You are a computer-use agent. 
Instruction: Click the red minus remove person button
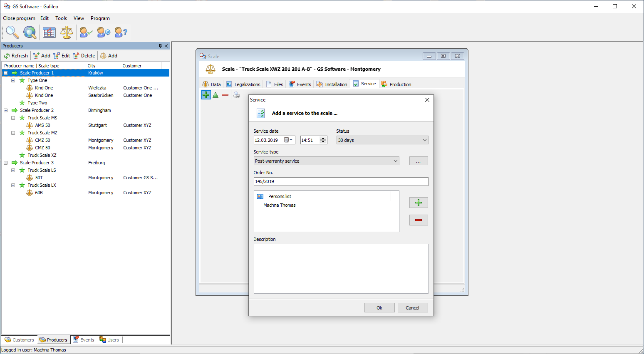(419, 220)
